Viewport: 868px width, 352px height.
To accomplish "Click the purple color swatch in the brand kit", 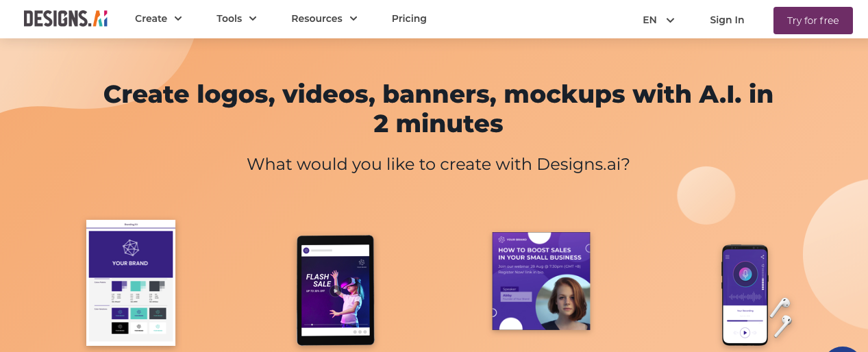I will (x=117, y=286).
